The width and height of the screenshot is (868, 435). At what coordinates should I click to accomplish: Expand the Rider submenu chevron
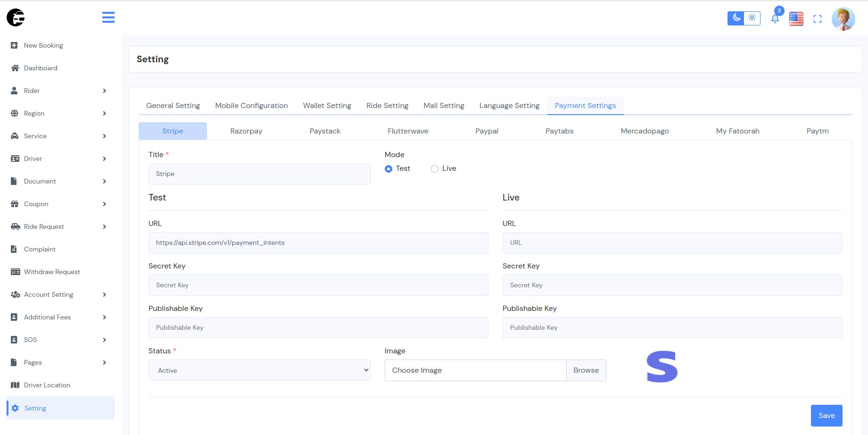tap(105, 91)
